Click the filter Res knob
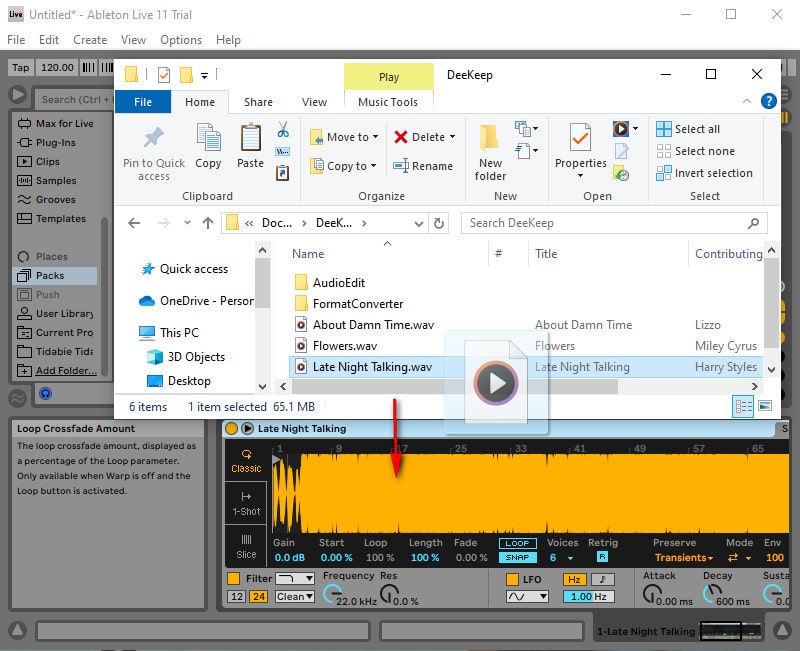This screenshot has height=651, width=800. pyautogui.click(x=389, y=594)
